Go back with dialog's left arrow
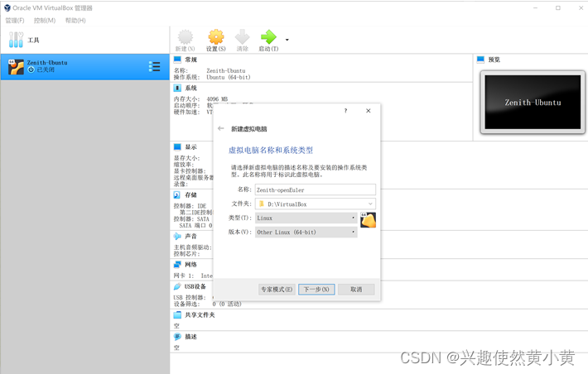Image resolution: width=588 pixels, height=374 pixels. coord(221,128)
